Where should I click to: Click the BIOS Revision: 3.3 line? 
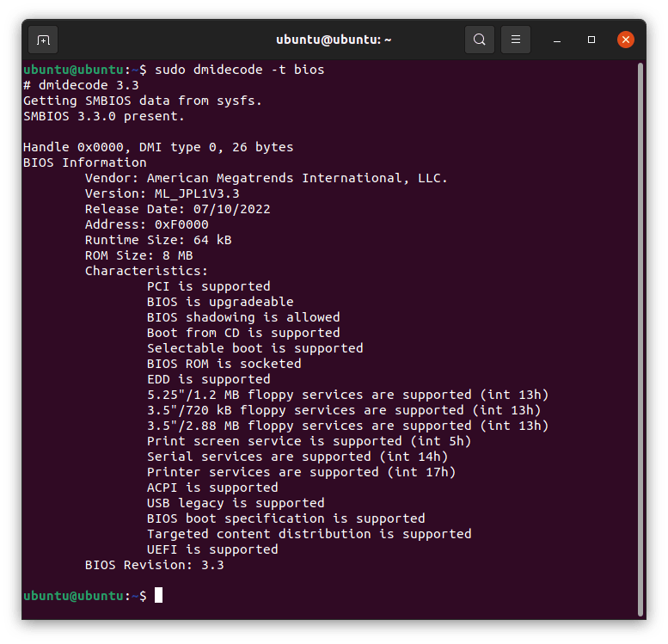[x=154, y=565]
